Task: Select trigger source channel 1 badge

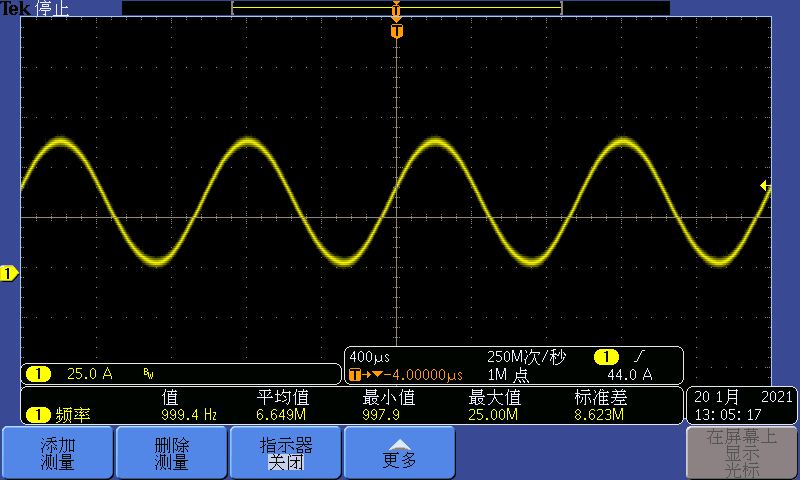Action: pos(606,357)
